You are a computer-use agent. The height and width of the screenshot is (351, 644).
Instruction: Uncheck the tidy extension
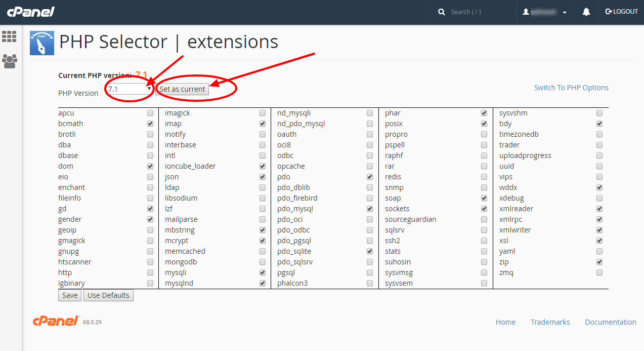point(599,124)
